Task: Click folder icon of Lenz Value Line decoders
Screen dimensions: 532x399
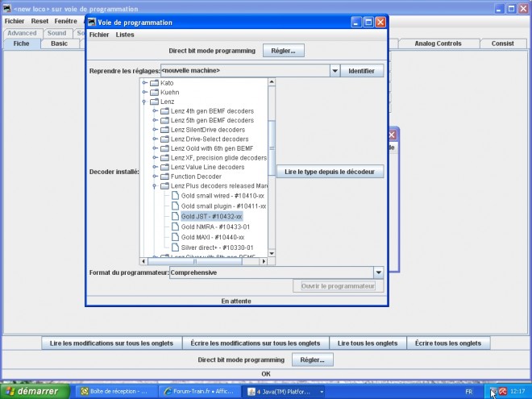Action: click(165, 167)
